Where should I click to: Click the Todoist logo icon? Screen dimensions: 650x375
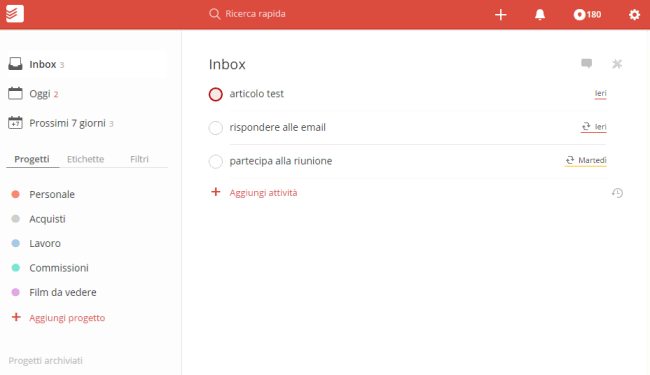(15, 14)
